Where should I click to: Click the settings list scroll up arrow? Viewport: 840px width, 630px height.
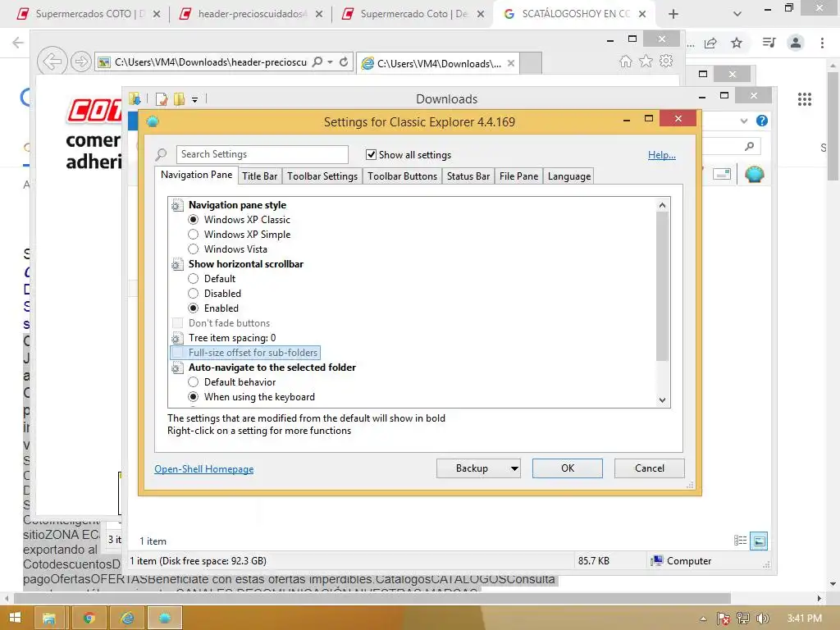(x=662, y=205)
